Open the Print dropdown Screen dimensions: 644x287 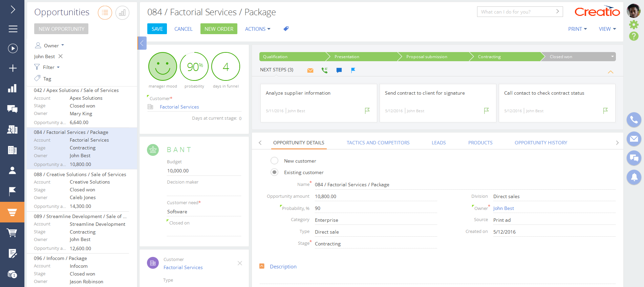coord(577,29)
